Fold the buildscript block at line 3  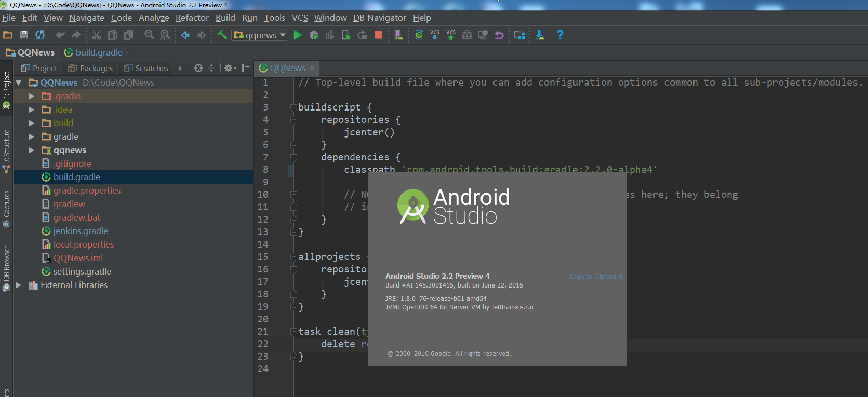tap(293, 107)
